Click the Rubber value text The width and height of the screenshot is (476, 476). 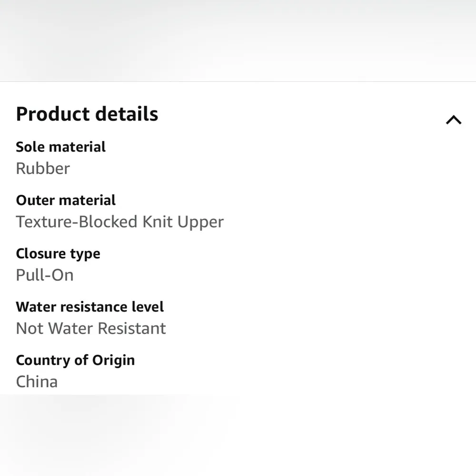click(43, 169)
